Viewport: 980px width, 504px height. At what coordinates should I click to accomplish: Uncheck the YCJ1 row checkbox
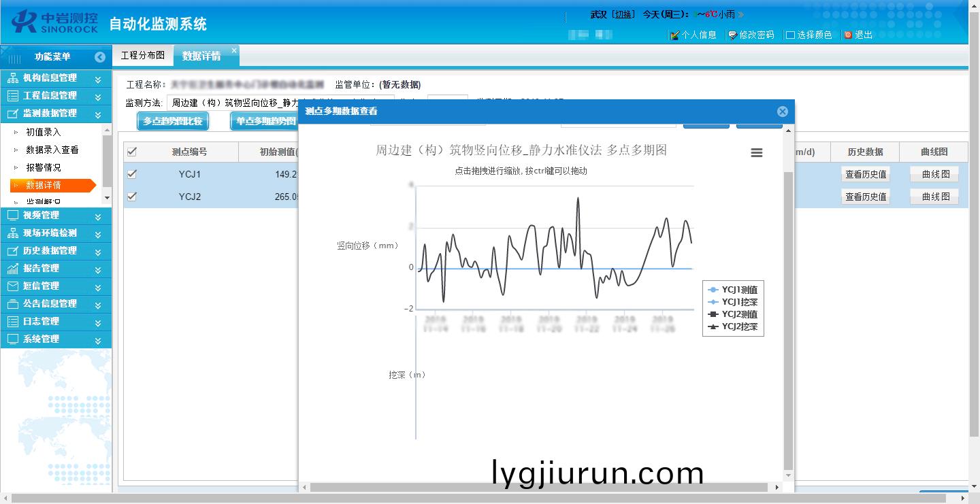click(132, 174)
